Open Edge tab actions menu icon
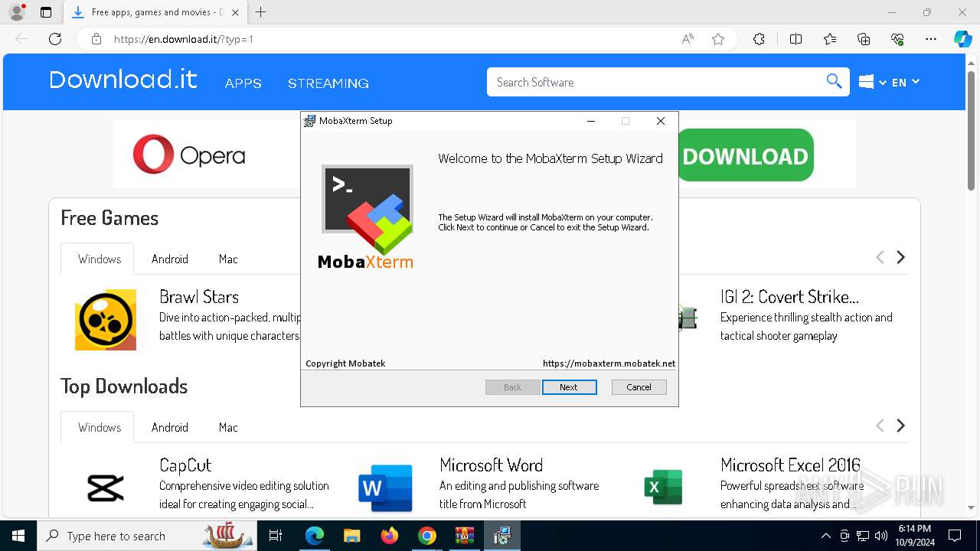The height and width of the screenshot is (551, 980). (x=46, y=12)
